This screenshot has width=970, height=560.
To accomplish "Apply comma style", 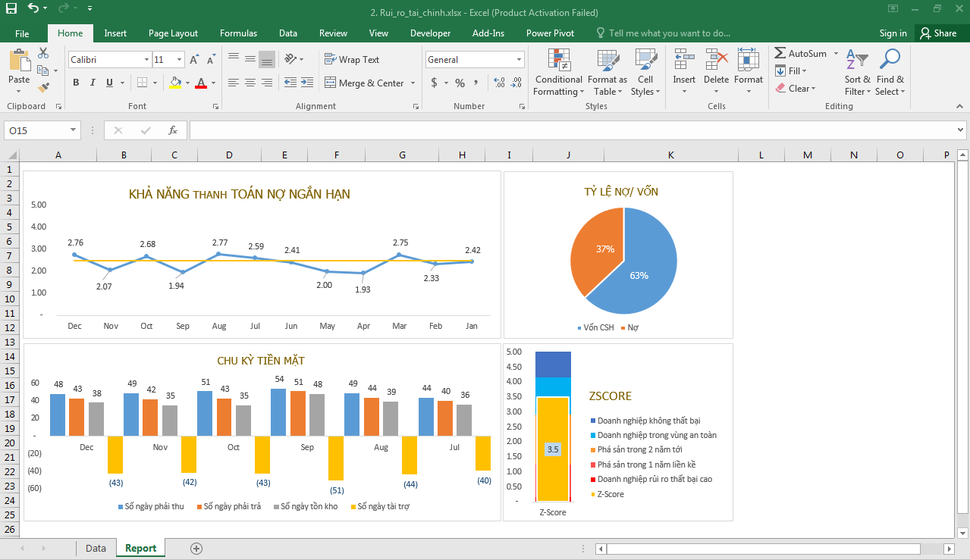I will pyautogui.click(x=476, y=83).
